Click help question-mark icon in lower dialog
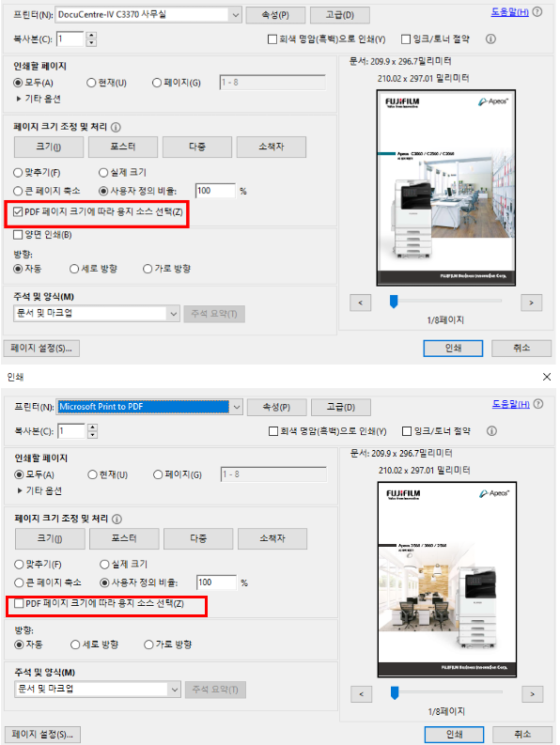Viewport: 560px width, 745px height. pos(538,404)
